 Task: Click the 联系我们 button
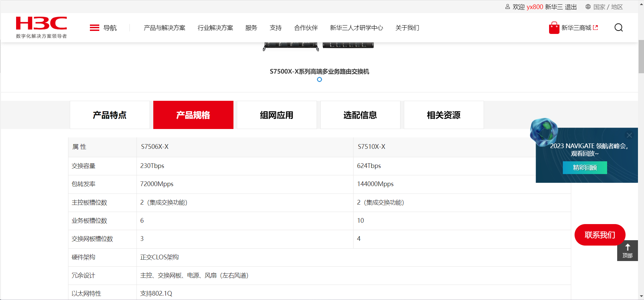point(600,235)
